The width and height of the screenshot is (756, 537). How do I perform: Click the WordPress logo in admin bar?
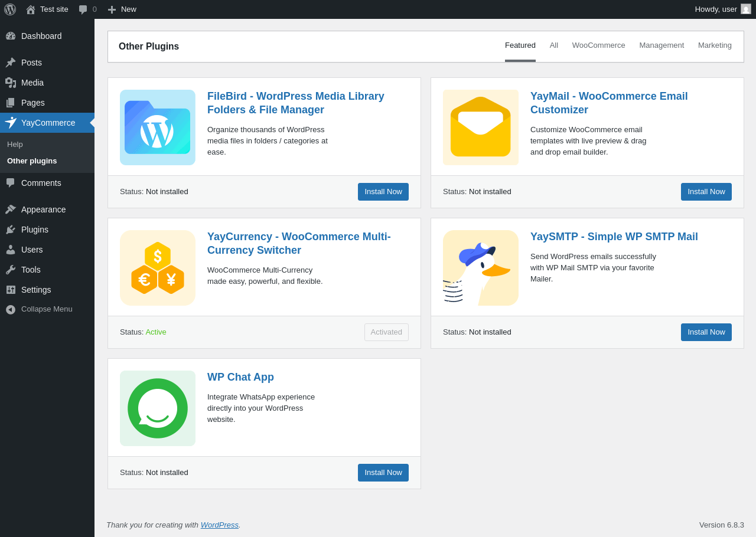[10, 9]
